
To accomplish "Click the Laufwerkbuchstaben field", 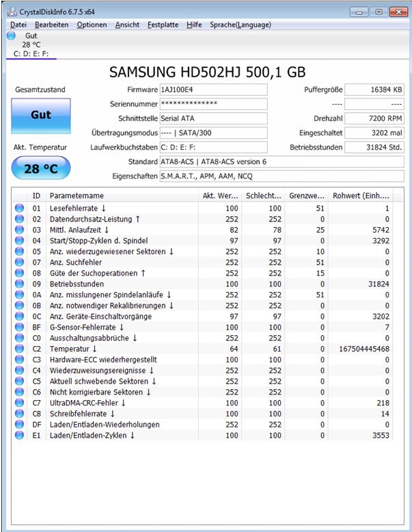I will (214, 147).
